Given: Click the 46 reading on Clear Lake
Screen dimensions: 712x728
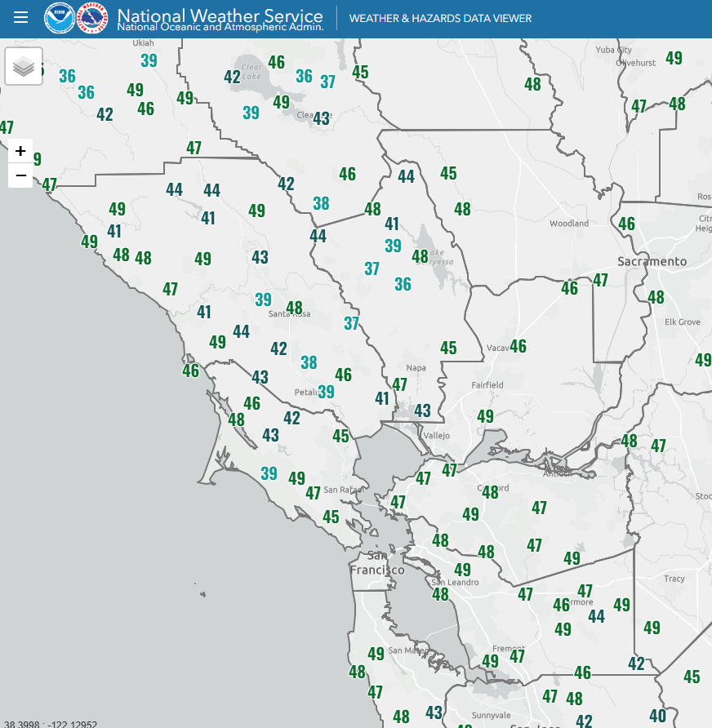Looking at the screenshot, I should (x=276, y=62).
